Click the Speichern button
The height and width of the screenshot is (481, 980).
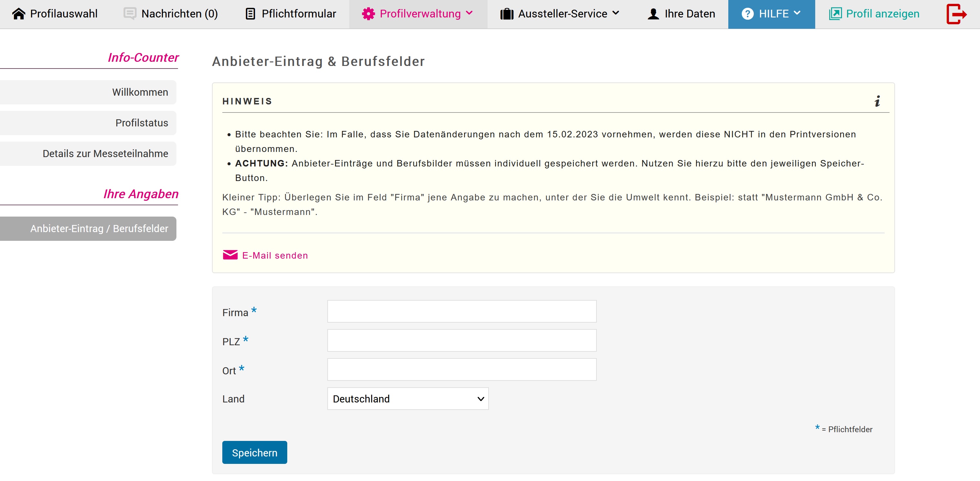pos(254,453)
